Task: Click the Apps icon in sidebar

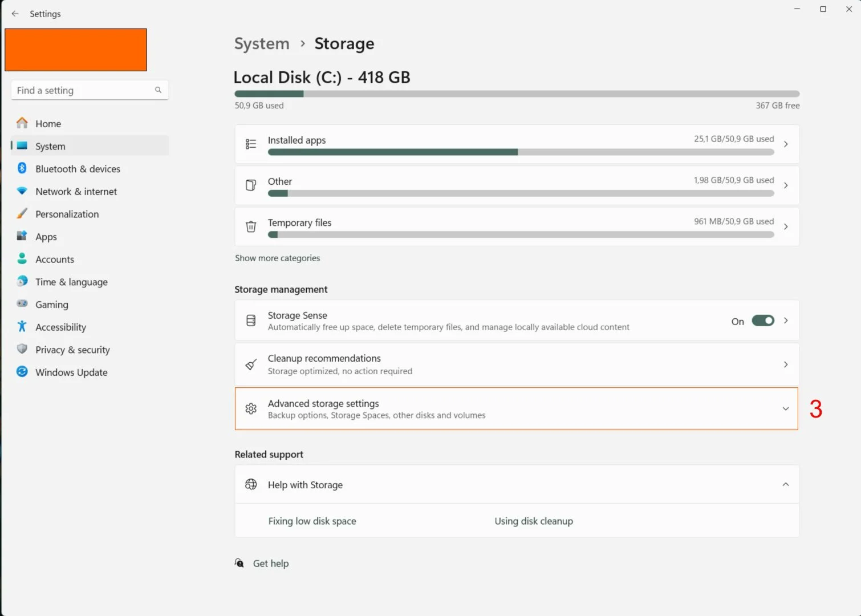Action: (x=22, y=236)
